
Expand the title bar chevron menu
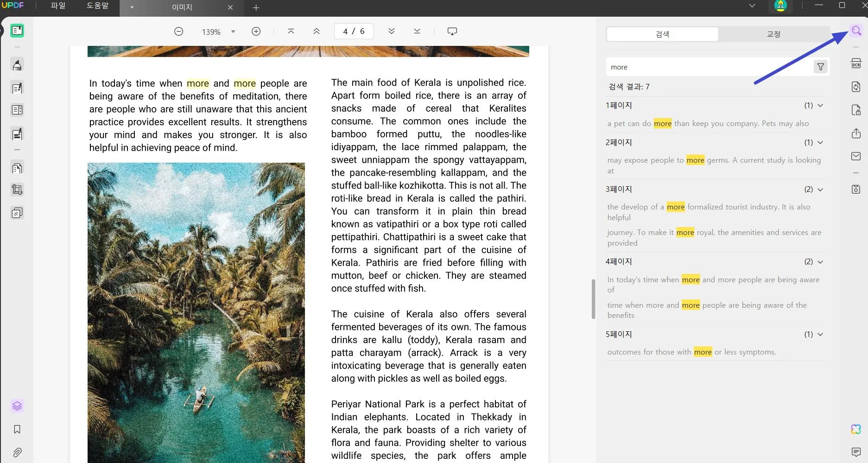[x=752, y=6]
